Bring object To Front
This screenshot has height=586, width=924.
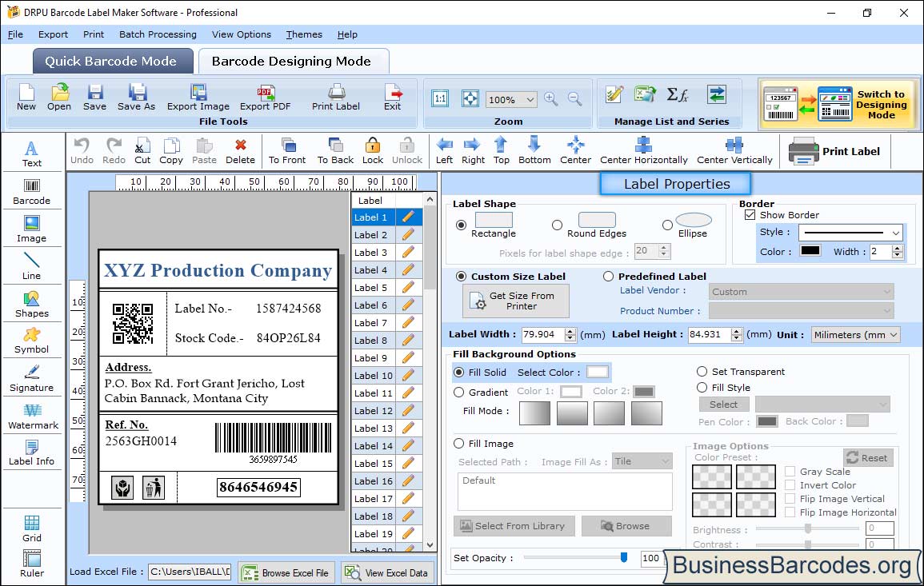(x=287, y=151)
